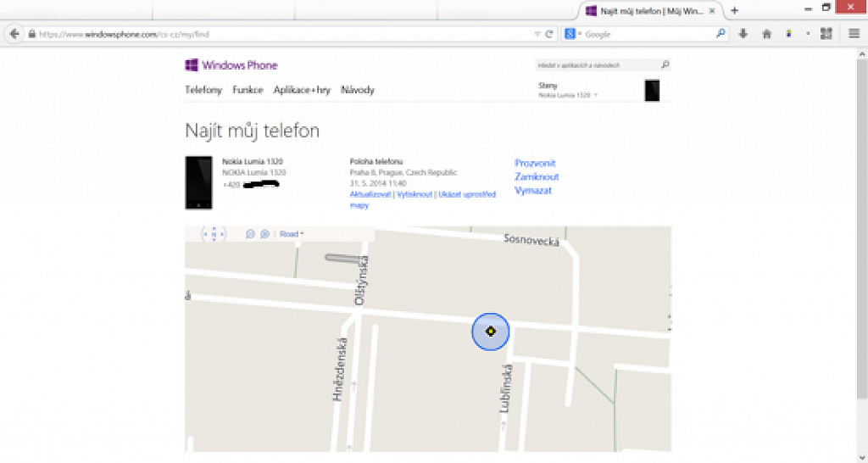Open the Firefox downloads arrow icon
This screenshot has height=463, width=868.
743,34
